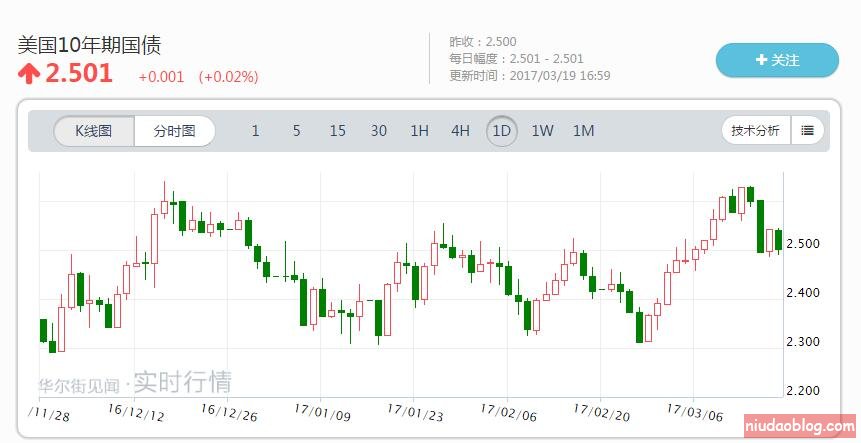Screen dimensions: 861x443
Task: Switch to K线图 chart view
Action: pyautogui.click(x=94, y=131)
